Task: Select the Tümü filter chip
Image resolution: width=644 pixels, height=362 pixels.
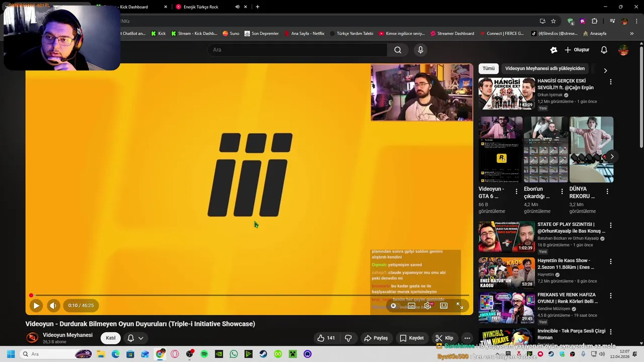Action: tap(489, 68)
